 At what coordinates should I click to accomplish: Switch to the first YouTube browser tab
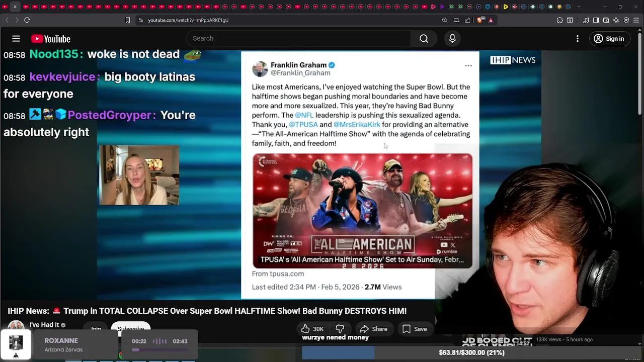(x=5, y=7)
